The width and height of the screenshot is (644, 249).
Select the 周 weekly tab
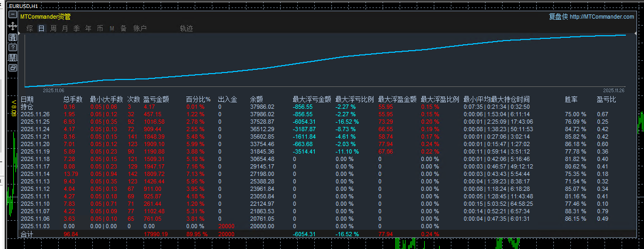(53, 28)
